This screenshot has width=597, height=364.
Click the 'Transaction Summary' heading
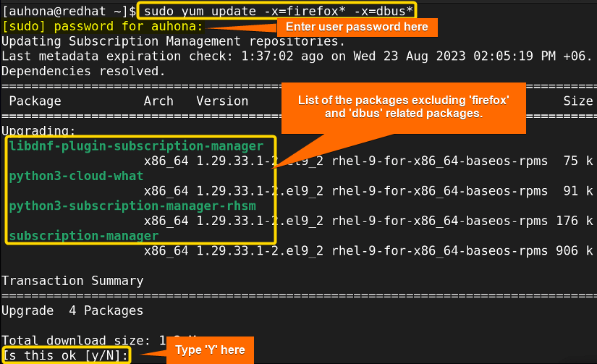click(x=72, y=281)
